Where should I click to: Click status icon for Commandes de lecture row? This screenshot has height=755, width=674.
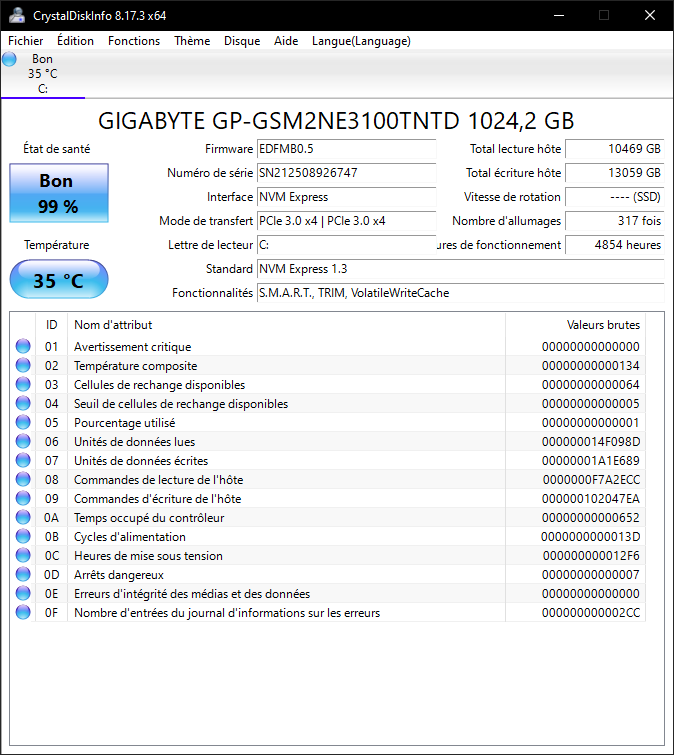(x=23, y=480)
